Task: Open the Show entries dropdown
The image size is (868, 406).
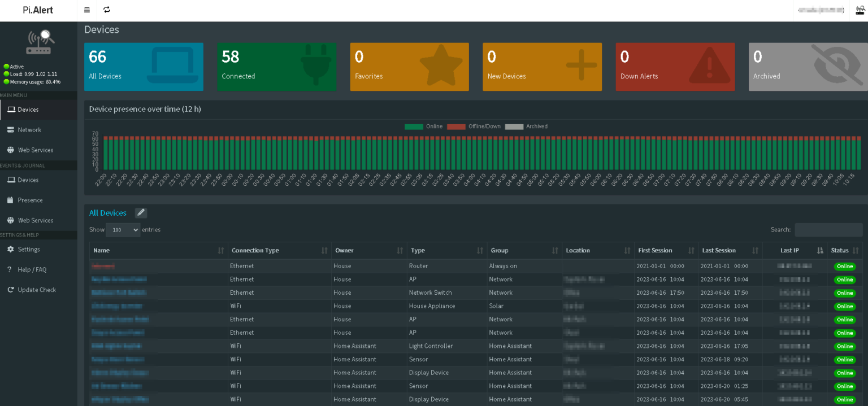Action: coord(123,230)
